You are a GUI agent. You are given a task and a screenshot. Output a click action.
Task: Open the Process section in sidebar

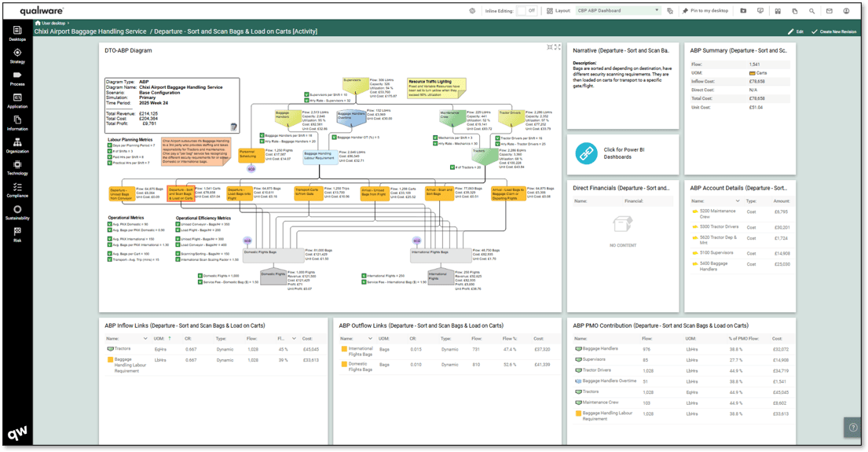(16, 78)
